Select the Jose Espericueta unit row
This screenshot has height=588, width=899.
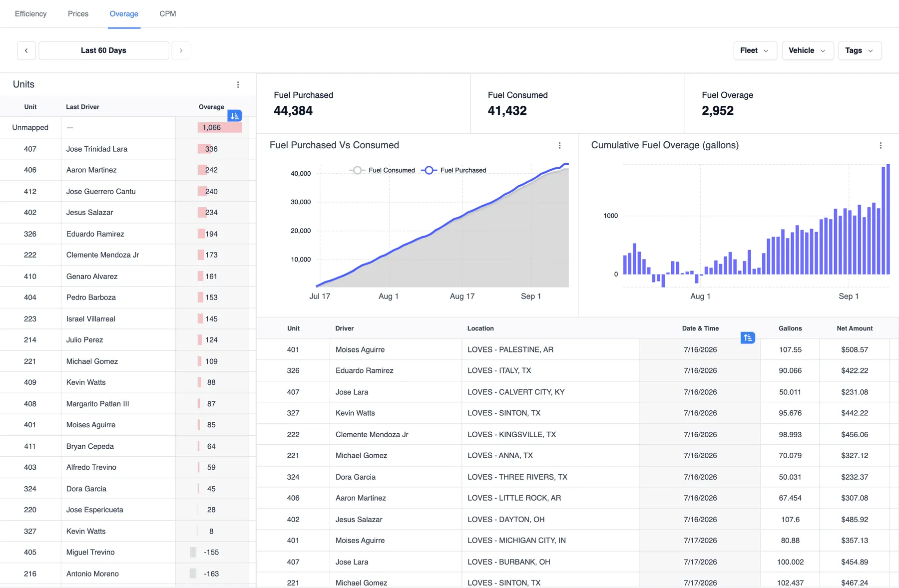click(128, 510)
